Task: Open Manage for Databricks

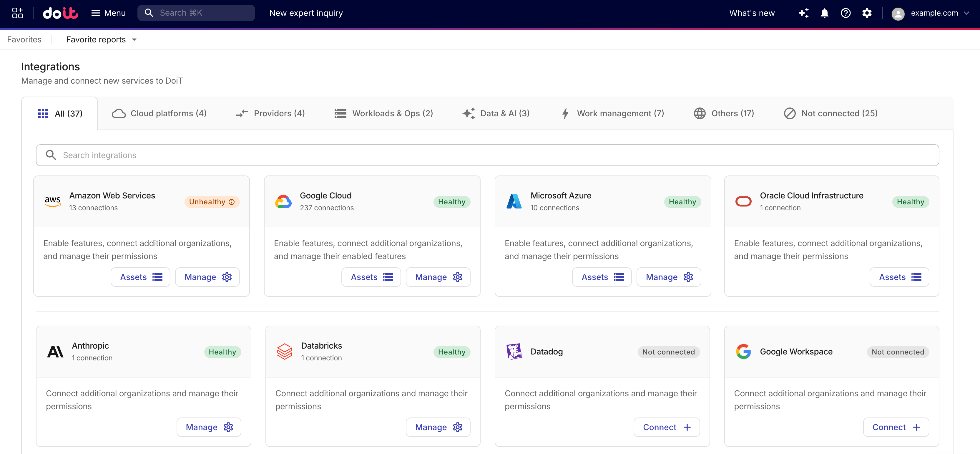Action: pyautogui.click(x=438, y=427)
